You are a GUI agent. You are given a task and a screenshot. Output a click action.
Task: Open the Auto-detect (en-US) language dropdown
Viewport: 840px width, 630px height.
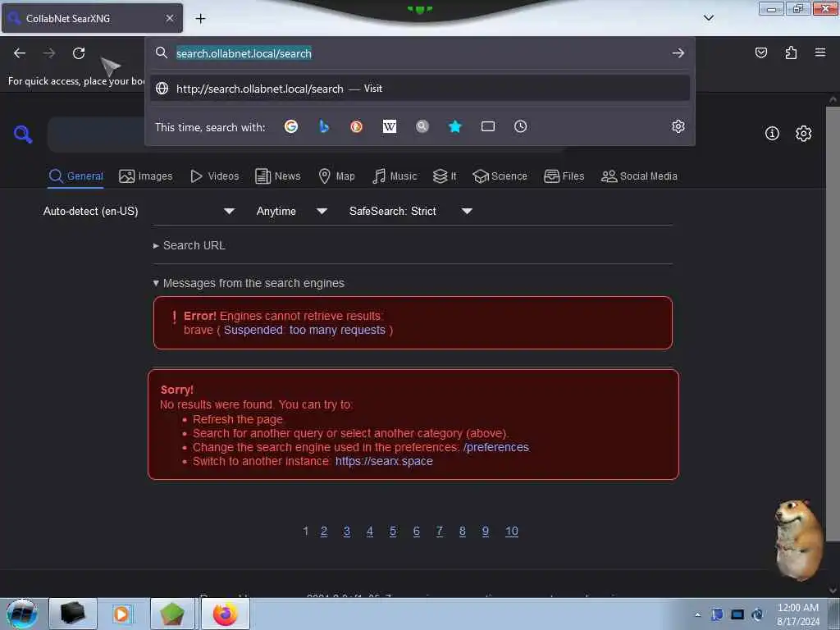click(139, 211)
